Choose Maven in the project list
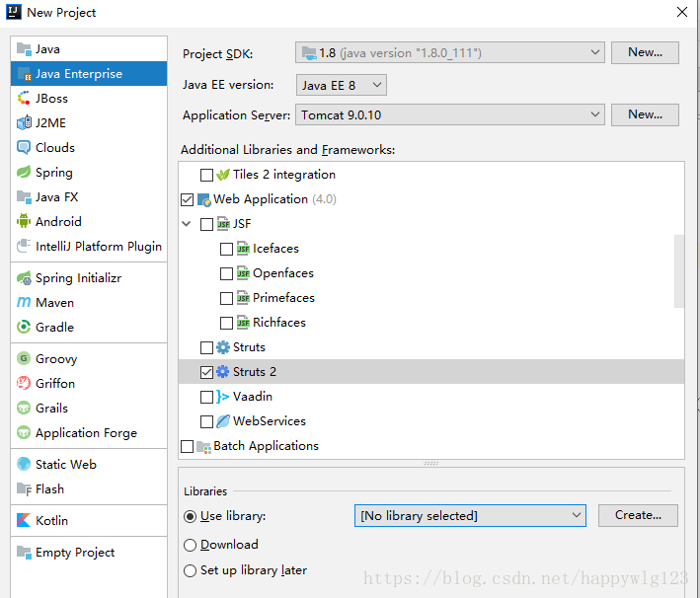The width and height of the screenshot is (700, 598). click(x=89, y=303)
